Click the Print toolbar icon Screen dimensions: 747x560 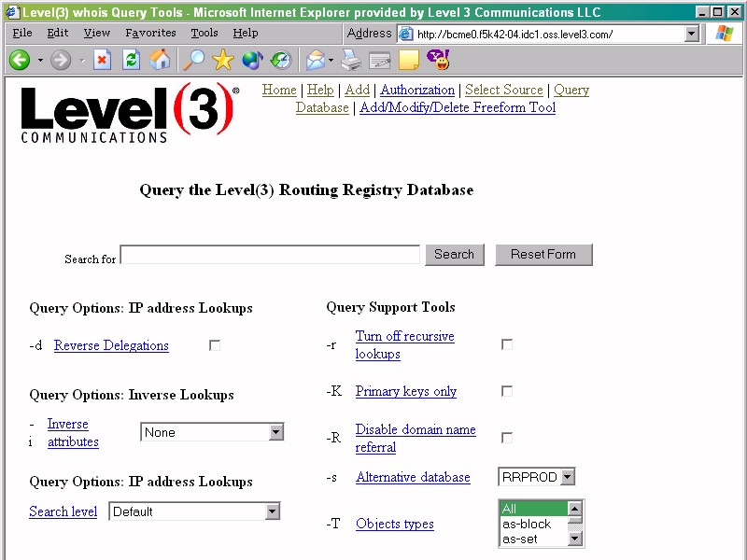pos(350,61)
